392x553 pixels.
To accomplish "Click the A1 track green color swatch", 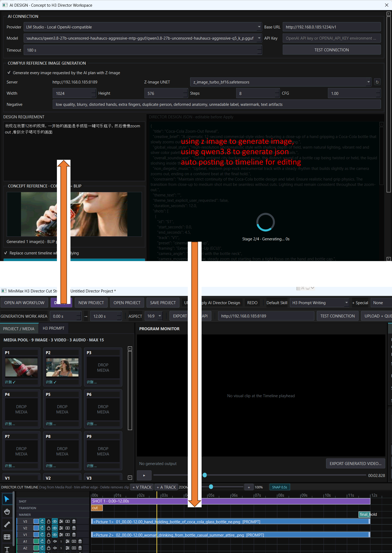I will [36, 541].
